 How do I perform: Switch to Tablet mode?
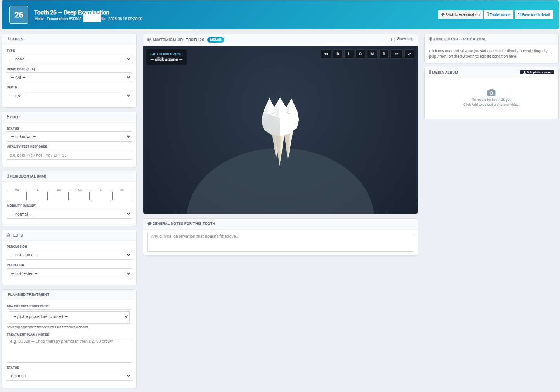pos(499,15)
